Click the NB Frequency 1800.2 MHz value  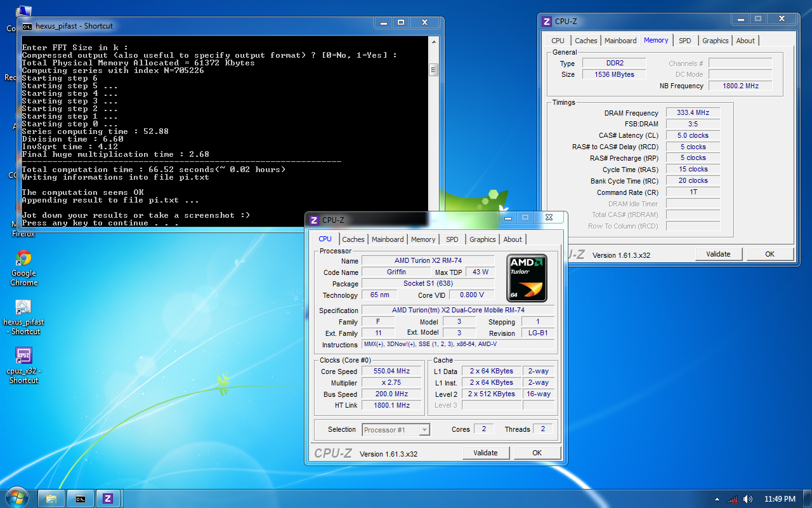(740, 86)
